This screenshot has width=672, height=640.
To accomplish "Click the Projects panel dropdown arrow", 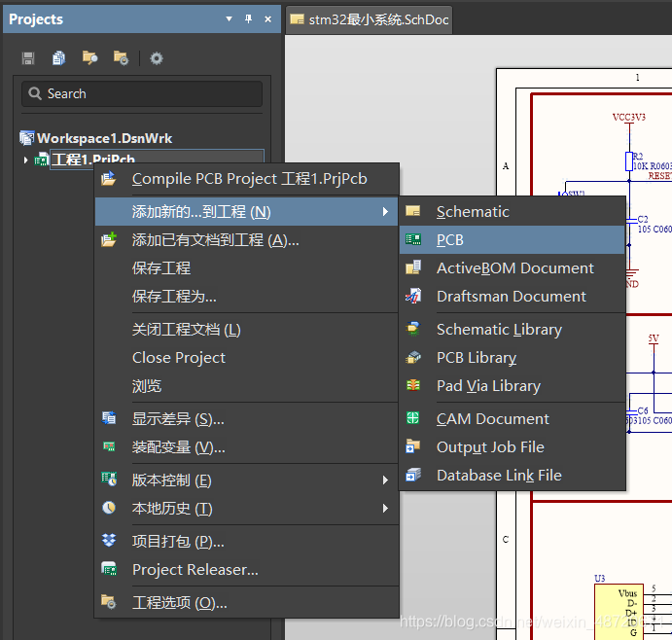I will [229, 18].
